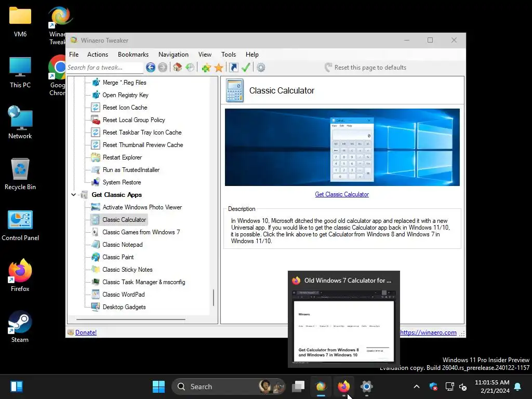Image resolution: width=532 pixels, height=399 pixels.
Task: Open the File menu
Action: tap(74, 54)
